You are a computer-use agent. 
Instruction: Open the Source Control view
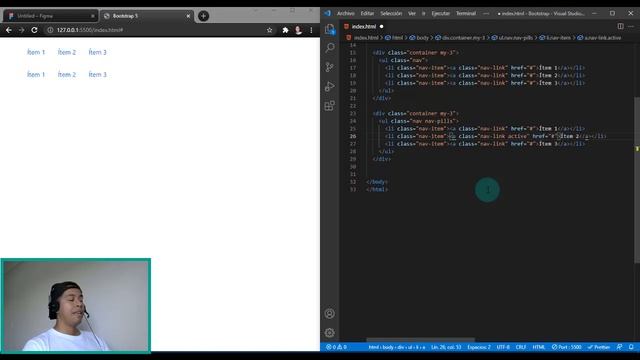click(330, 67)
